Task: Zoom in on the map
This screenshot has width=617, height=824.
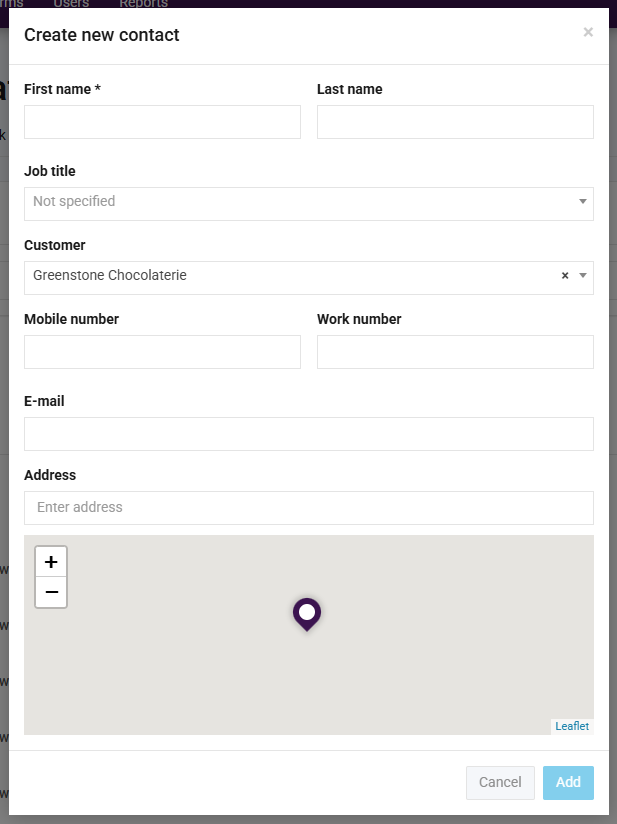Action: click(51, 562)
